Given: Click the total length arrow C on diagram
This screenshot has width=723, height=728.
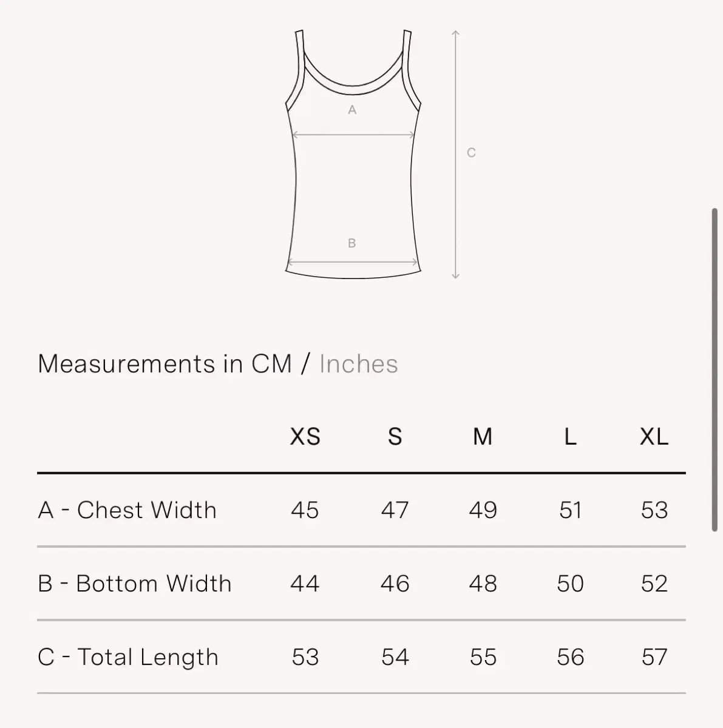Looking at the screenshot, I should click(x=456, y=154).
